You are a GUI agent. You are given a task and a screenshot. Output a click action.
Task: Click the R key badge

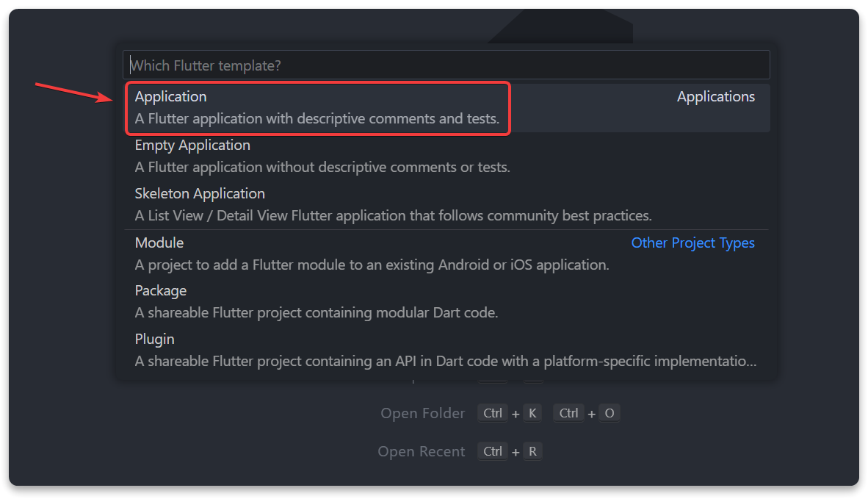533,451
